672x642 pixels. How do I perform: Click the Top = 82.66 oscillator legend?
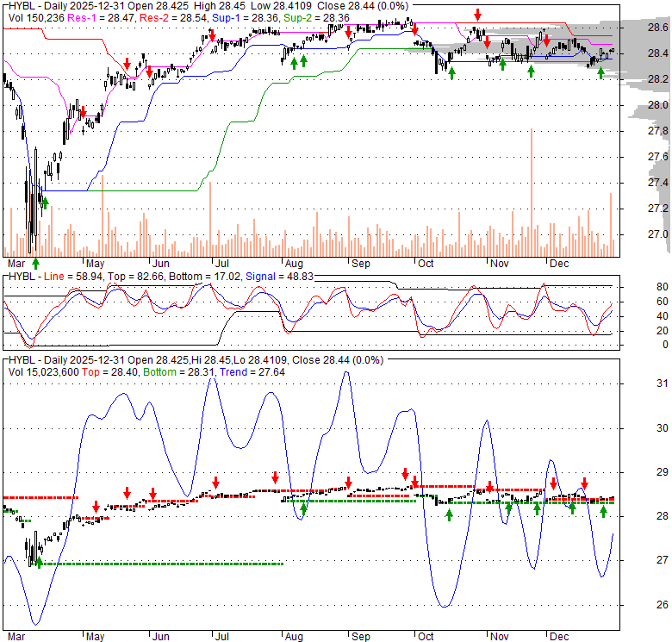click(x=135, y=277)
